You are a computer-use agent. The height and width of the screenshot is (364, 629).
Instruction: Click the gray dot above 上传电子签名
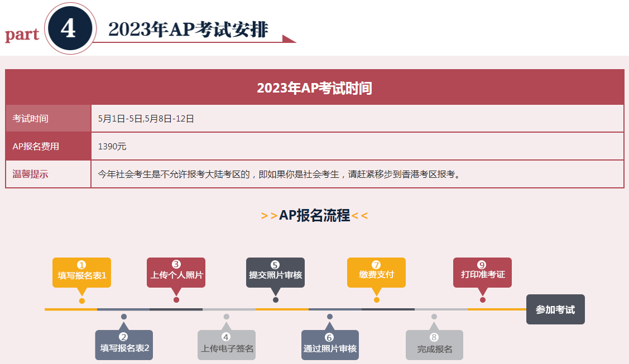click(226, 317)
